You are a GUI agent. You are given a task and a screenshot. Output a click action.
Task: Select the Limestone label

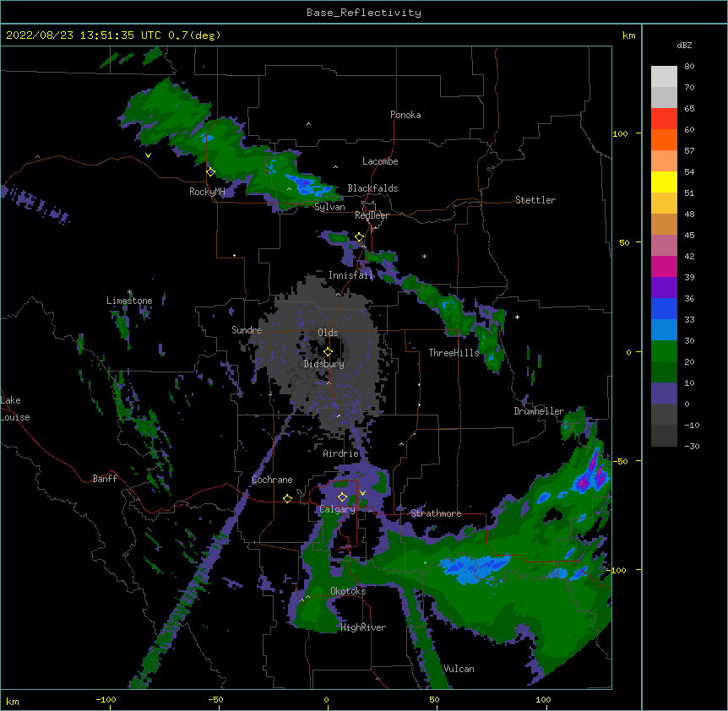129,301
